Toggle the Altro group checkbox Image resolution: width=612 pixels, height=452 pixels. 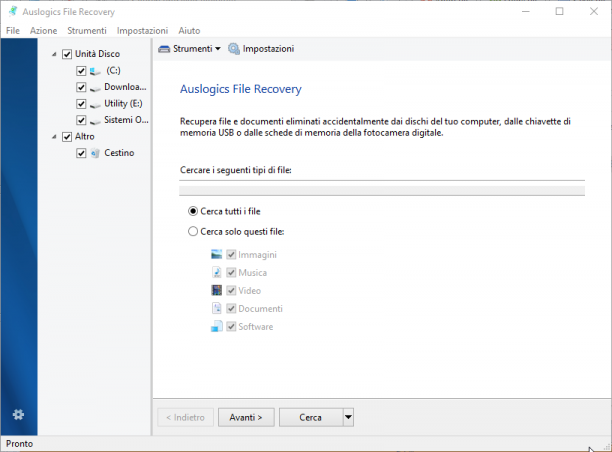click(67, 137)
